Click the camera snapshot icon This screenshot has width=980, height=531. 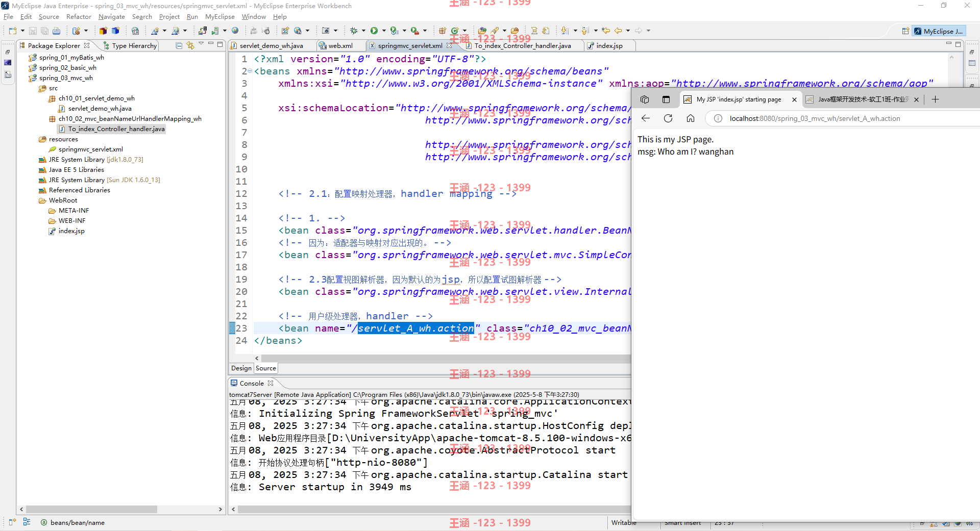point(326,31)
